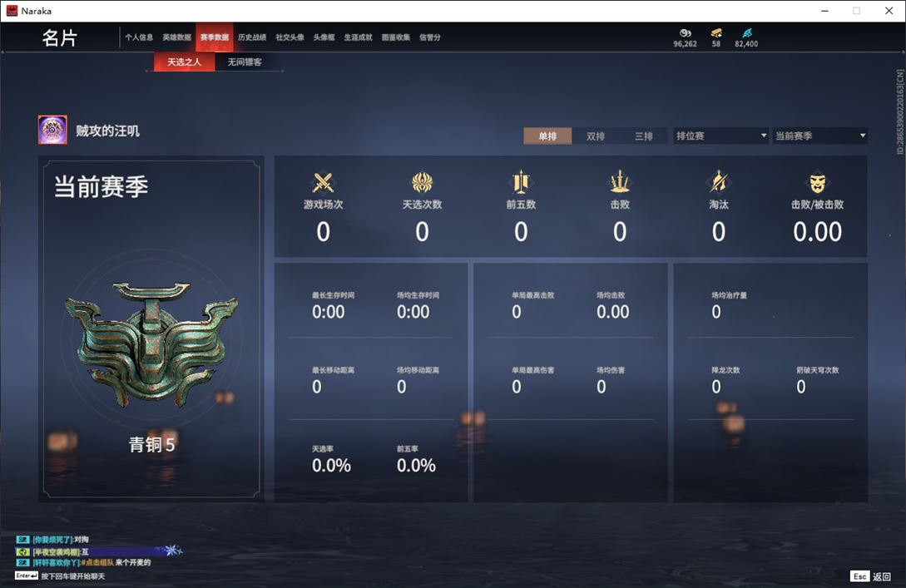The image size is (906, 588).
Task: Click the silver coin currency icon
Action: coord(685,33)
